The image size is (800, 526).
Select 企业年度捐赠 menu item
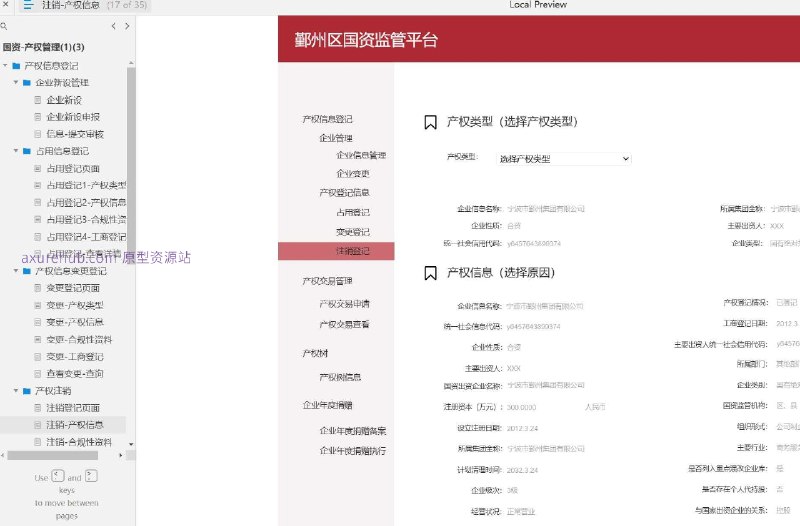pyautogui.click(x=328, y=405)
